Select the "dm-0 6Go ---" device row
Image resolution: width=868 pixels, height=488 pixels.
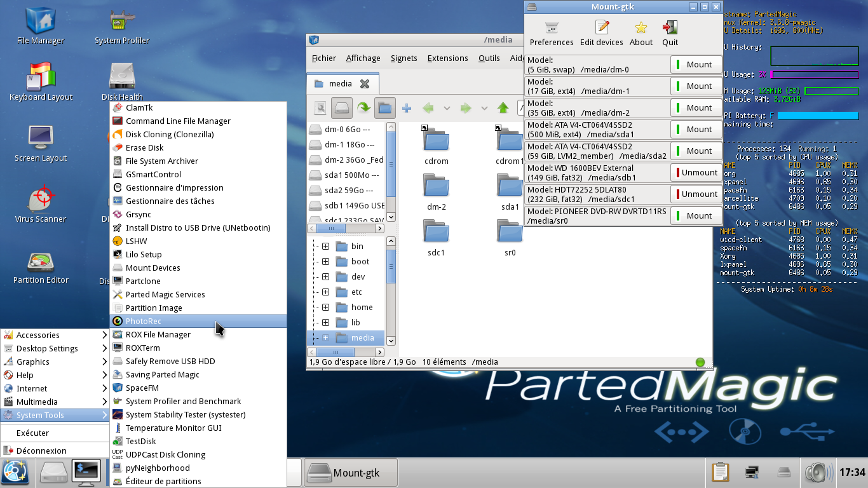click(x=346, y=129)
